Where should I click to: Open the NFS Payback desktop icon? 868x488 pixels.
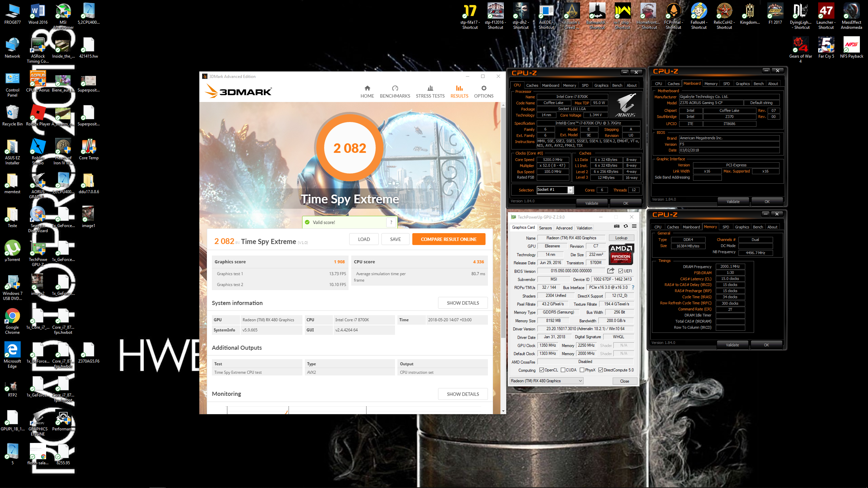[851, 47]
